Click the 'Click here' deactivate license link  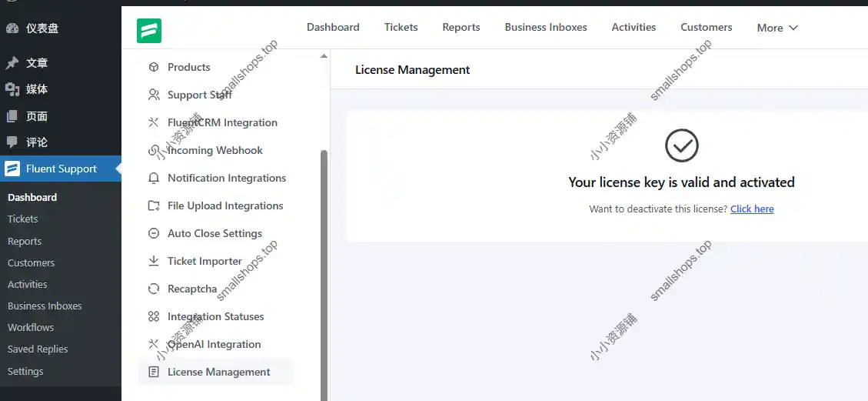pyautogui.click(x=752, y=209)
